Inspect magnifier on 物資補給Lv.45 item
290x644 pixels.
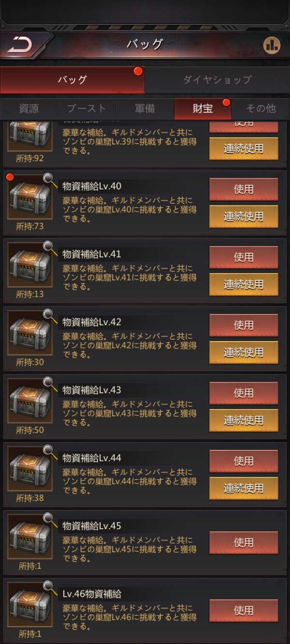(x=49, y=518)
